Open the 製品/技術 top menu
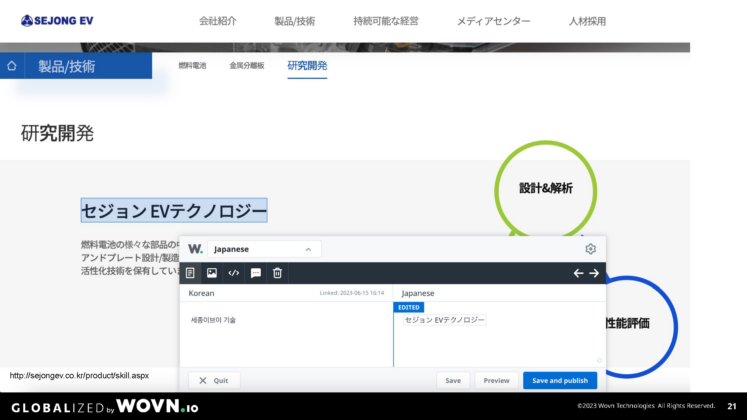Screen dimensions: 747x420 (x=294, y=21)
